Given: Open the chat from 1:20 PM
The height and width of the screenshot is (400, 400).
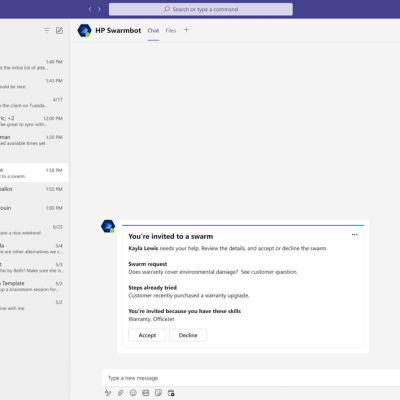Looking at the screenshot, I should click(34, 140).
